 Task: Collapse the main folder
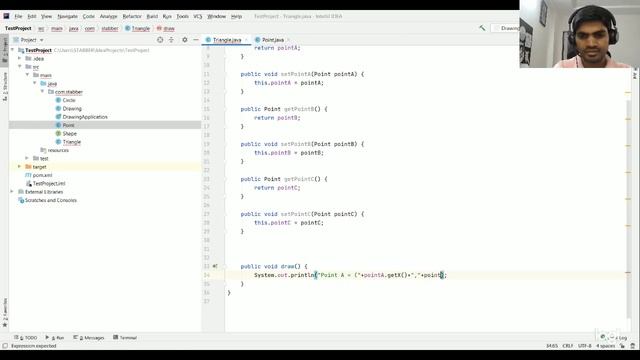27,75
